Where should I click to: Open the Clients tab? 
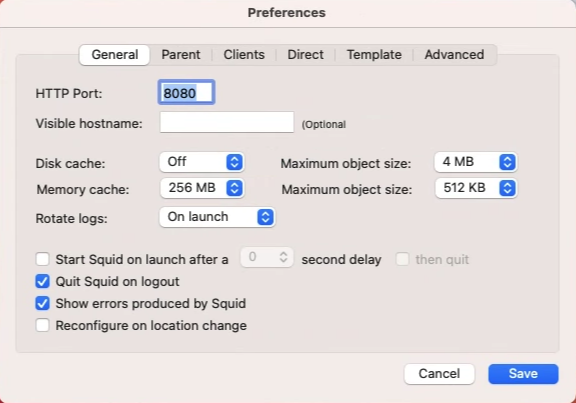(x=244, y=55)
